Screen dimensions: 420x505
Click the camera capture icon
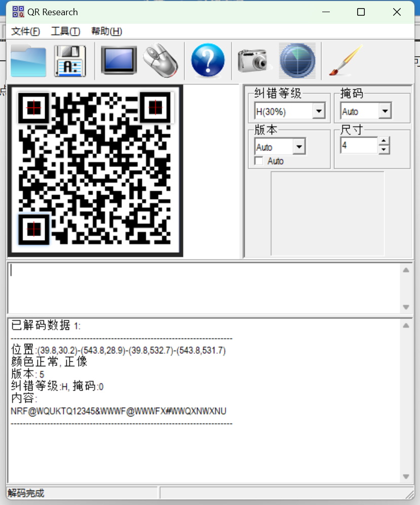[253, 60]
